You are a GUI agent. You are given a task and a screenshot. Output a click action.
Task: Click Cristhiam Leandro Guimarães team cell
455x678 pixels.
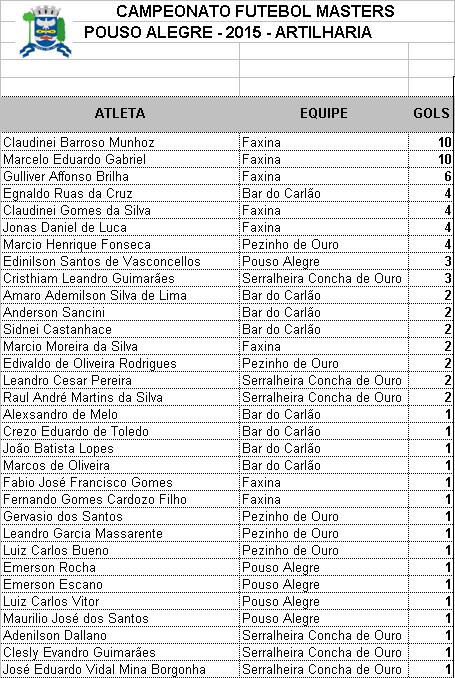(324, 278)
